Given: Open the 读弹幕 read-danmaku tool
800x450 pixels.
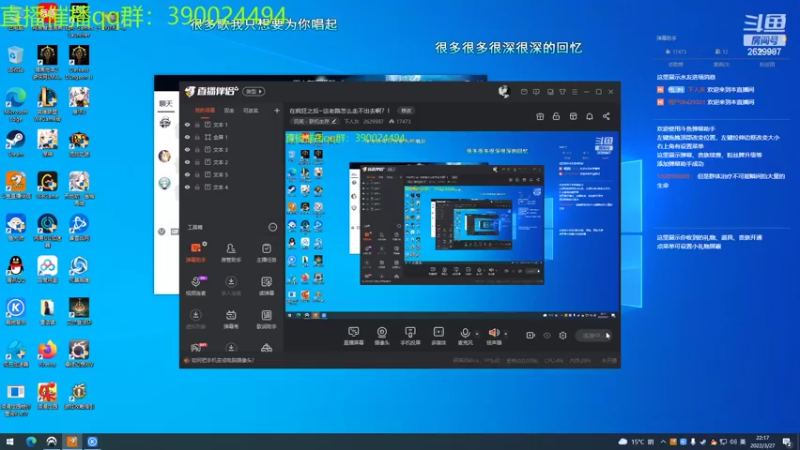Looking at the screenshot, I should coord(266,286).
